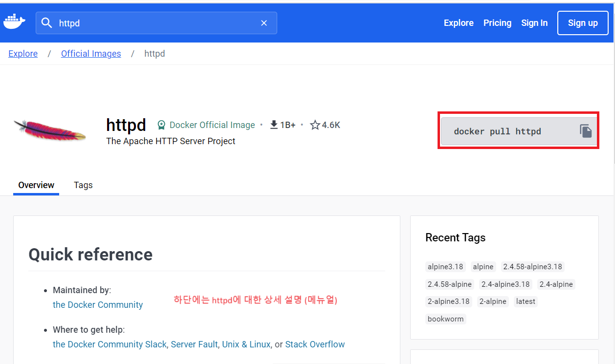Click the Maintained by label
The height and width of the screenshot is (364, 615).
(x=82, y=290)
